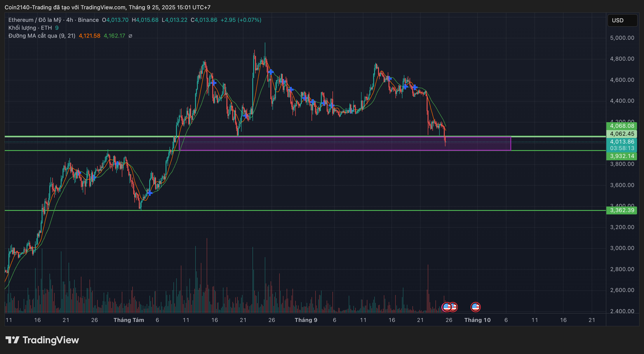Click the TradingView logo at the bottom
This screenshot has width=644, height=354.
(42, 340)
